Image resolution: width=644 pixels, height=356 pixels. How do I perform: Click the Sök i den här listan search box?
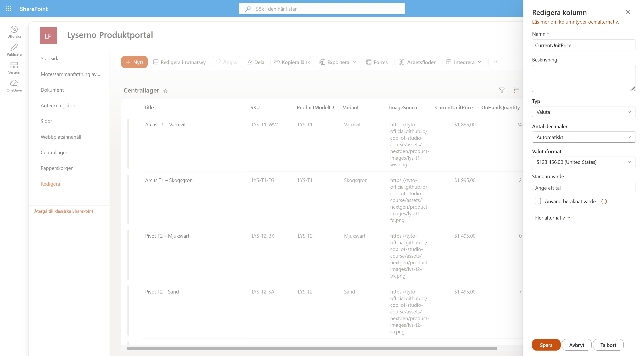322,9
